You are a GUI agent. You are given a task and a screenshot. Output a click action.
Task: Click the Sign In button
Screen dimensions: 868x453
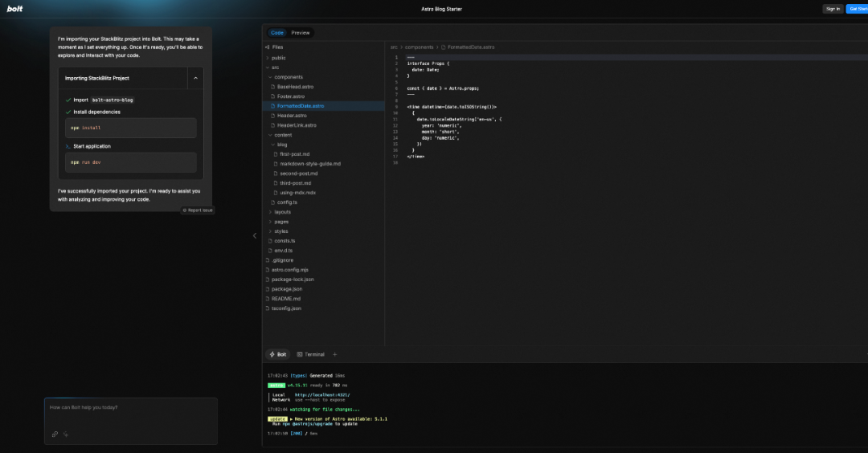[x=833, y=9]
